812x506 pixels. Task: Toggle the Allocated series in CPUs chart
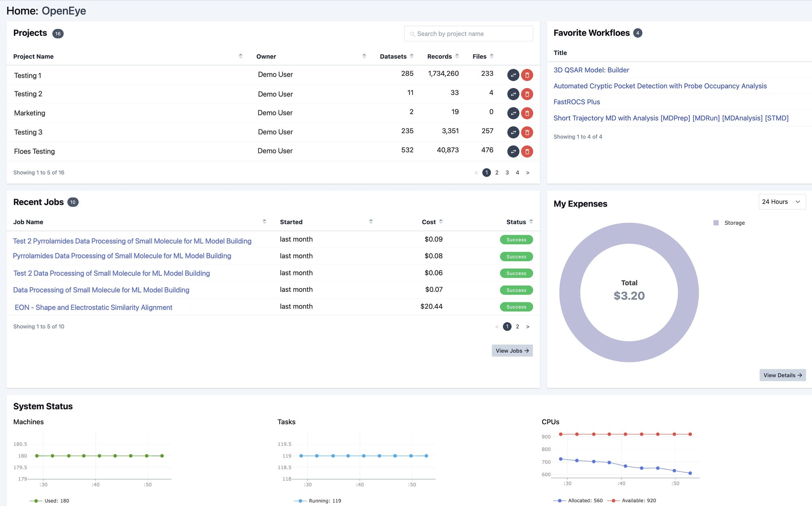(x=578, y=501)
